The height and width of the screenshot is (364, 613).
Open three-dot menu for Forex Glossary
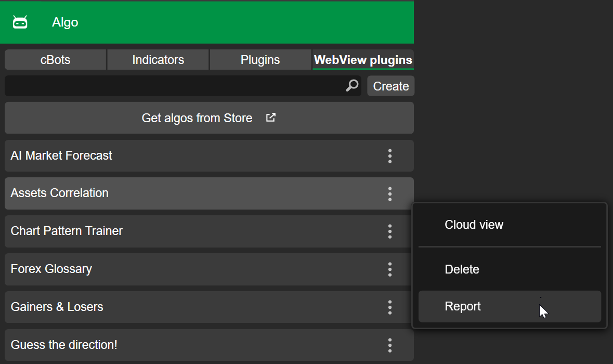point(390,269)
